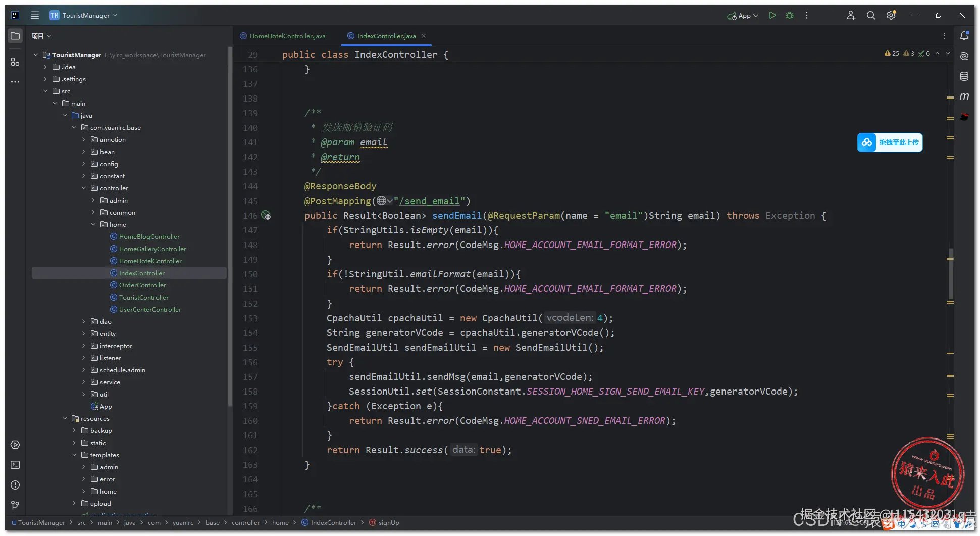This screenshot has height=536, width=980.
Task: Click the 6 typos indicator
Action: (x=924, y=53)
